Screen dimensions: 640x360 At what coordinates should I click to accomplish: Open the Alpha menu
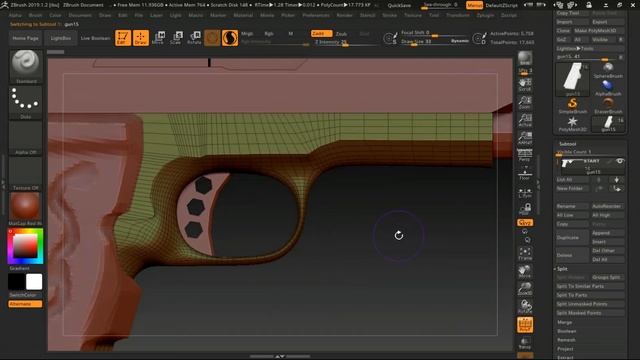tap(16, 15)
